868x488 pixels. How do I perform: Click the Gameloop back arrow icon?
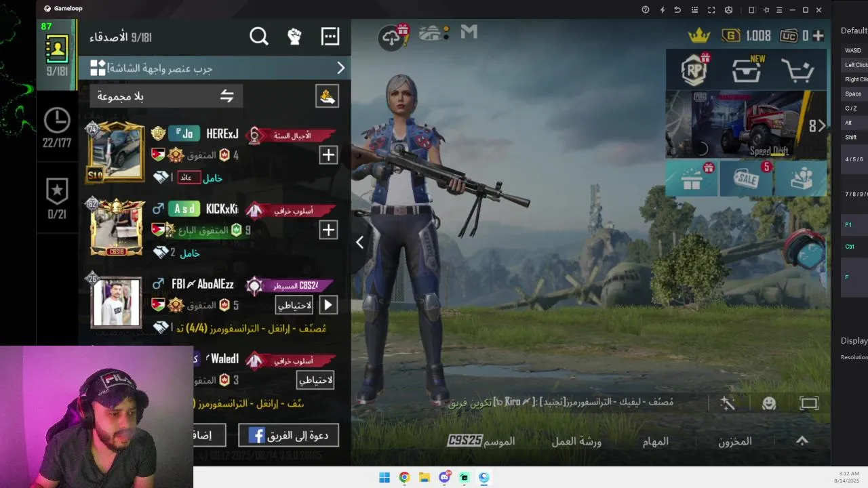point(677,9)
